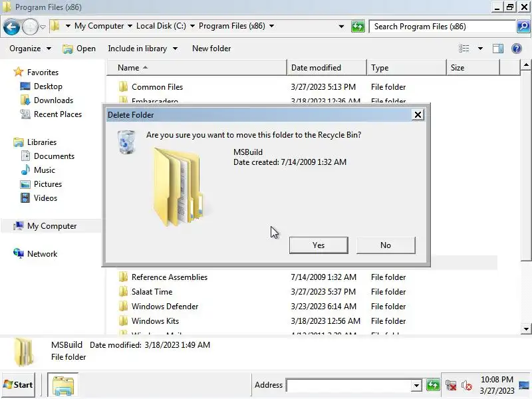Click scroll down arrow of file list
The width and height of the screenshot is (532, 399).
pyautogui.click(x=526, y=329)
